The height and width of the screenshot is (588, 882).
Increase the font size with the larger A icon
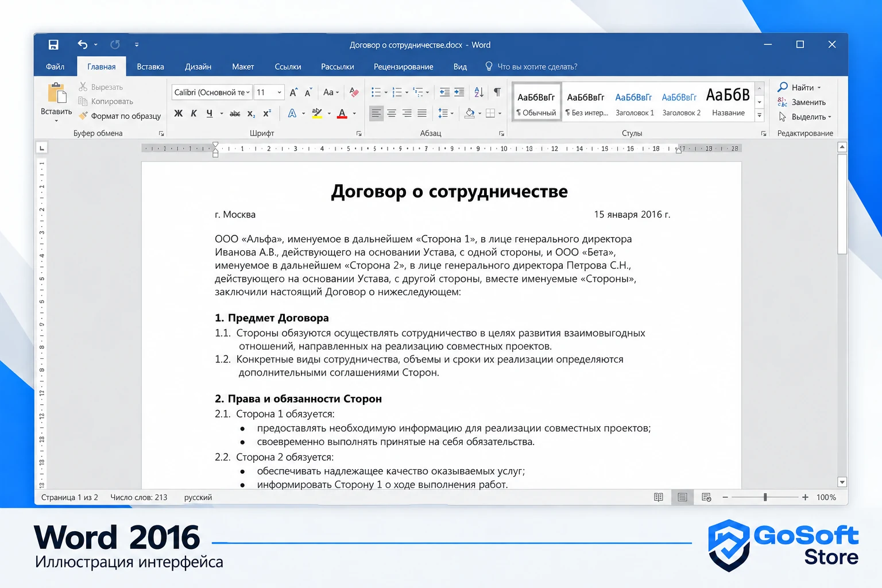[293, 92]
